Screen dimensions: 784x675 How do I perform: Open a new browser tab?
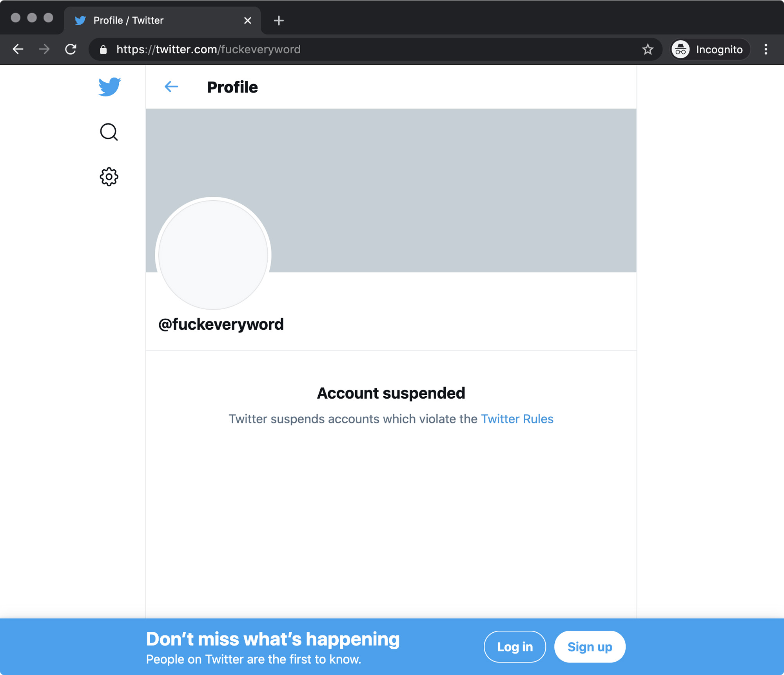[x=278, y=20]
